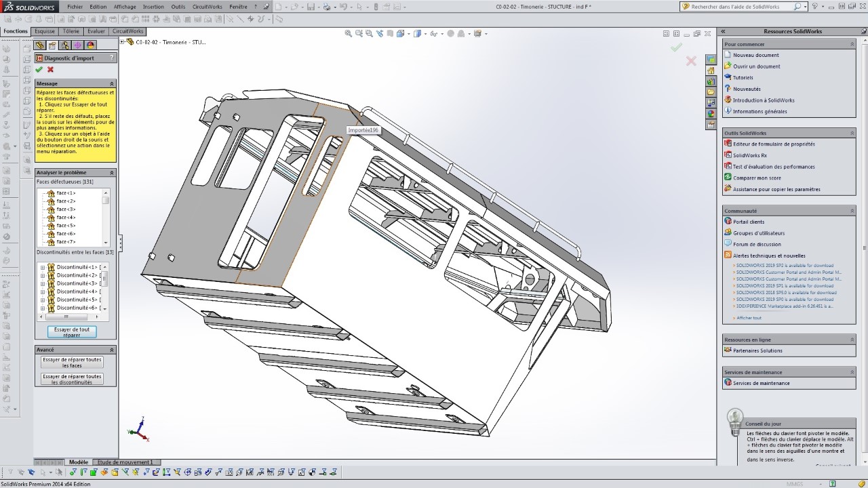Open the ConfigurationManager tab icon

coord(65,45)
